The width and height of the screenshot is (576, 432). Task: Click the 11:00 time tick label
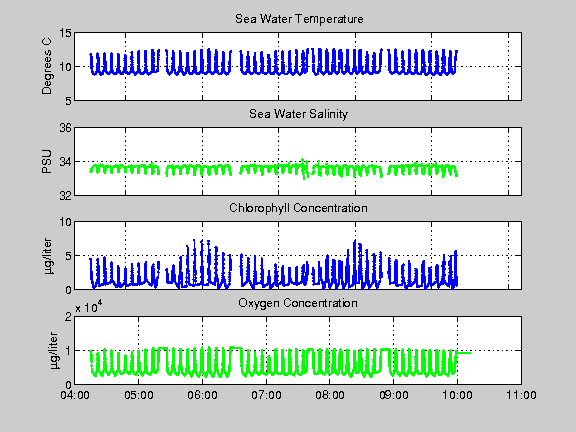coord(521,395)
